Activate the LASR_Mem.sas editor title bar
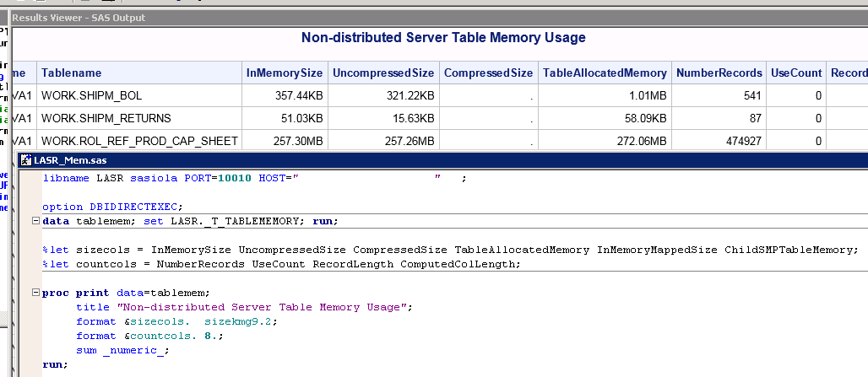The image size is (868, 377). [422, 160]
